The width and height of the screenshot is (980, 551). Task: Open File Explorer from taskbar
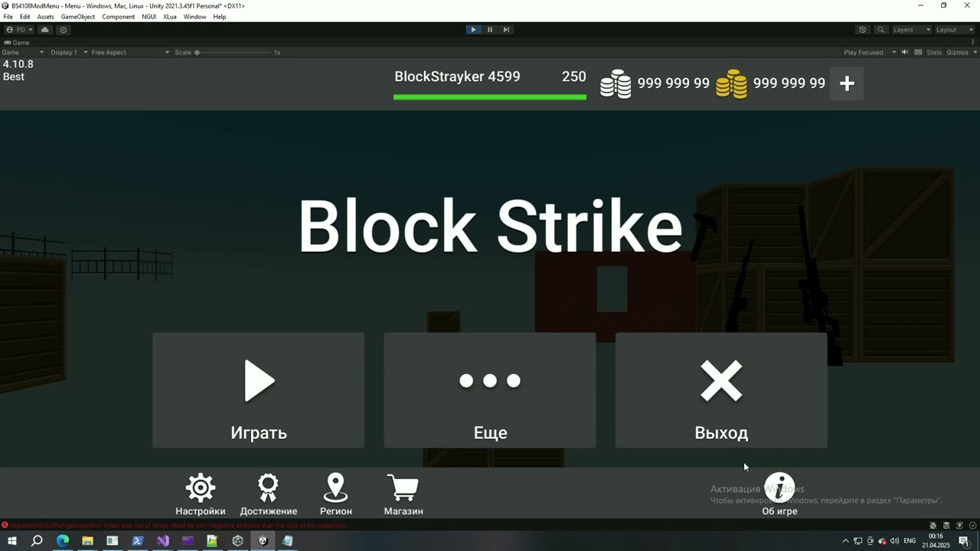(x=87, y=541)
